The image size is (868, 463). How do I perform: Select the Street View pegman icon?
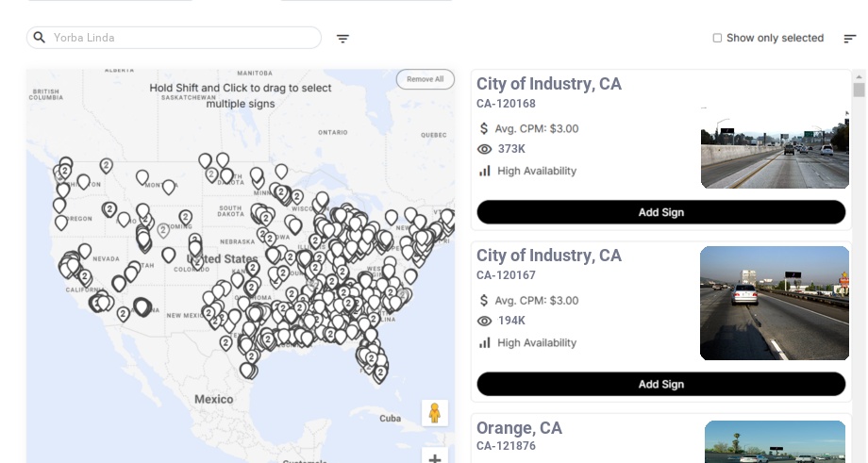point(434,413)
